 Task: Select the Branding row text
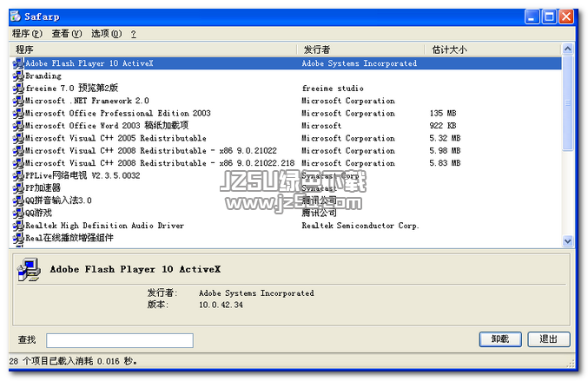coord(43,76)
